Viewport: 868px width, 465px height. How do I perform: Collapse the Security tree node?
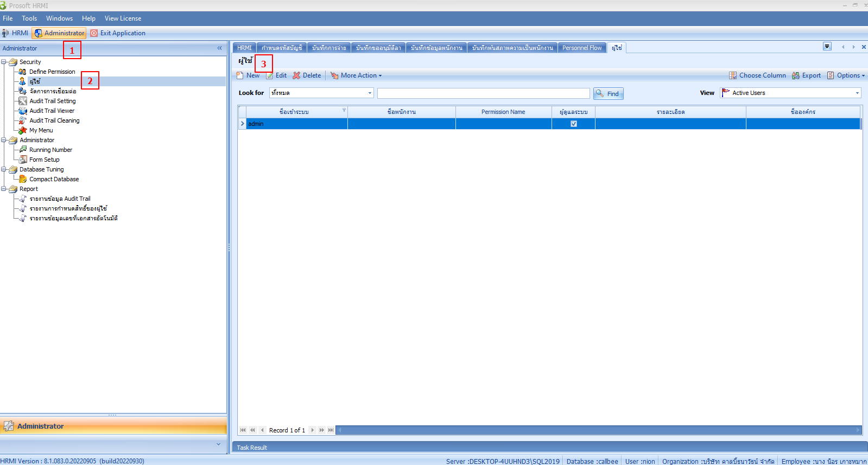coord(4,62)
